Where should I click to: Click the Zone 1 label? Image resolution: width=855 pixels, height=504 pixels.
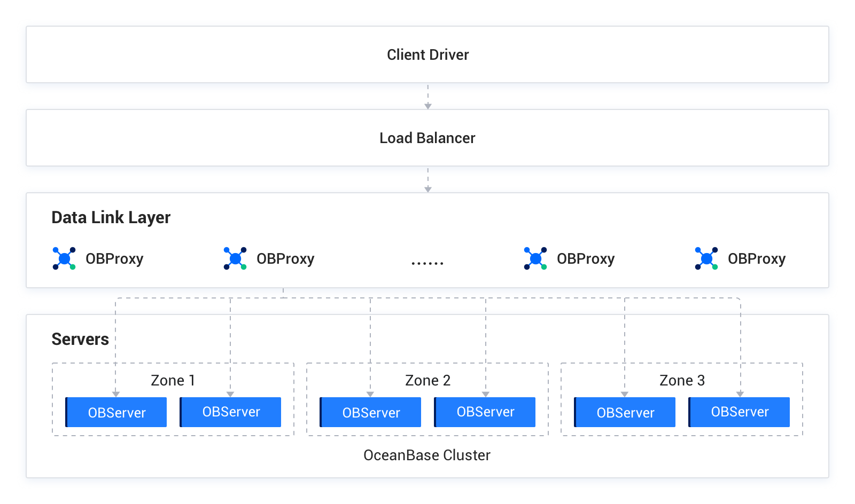click(173, 381)
